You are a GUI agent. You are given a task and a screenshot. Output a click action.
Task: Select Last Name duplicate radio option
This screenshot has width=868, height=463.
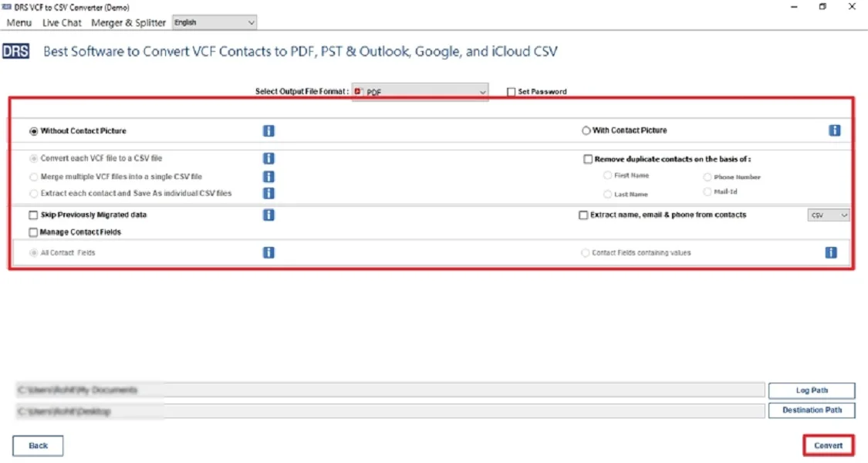pyautogui.click(x=607, y=194)
